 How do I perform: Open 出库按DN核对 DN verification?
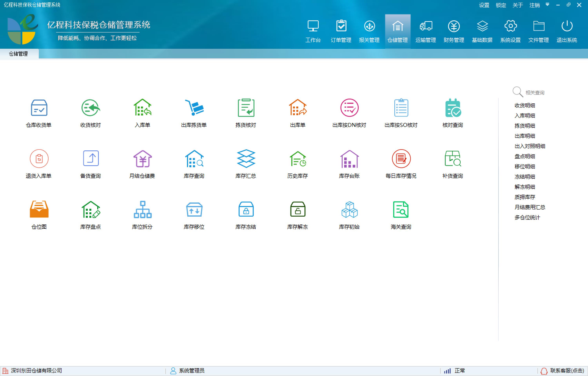(x=349, y=112)
